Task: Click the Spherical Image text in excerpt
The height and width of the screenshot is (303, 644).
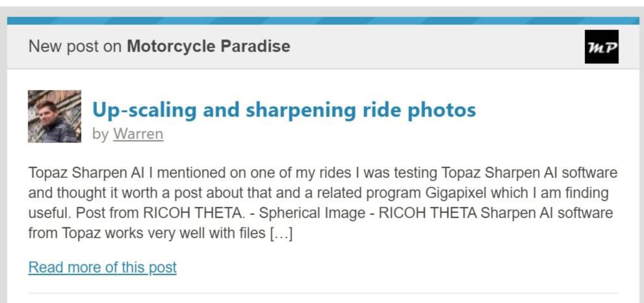Action: click(x=312, y=213)
